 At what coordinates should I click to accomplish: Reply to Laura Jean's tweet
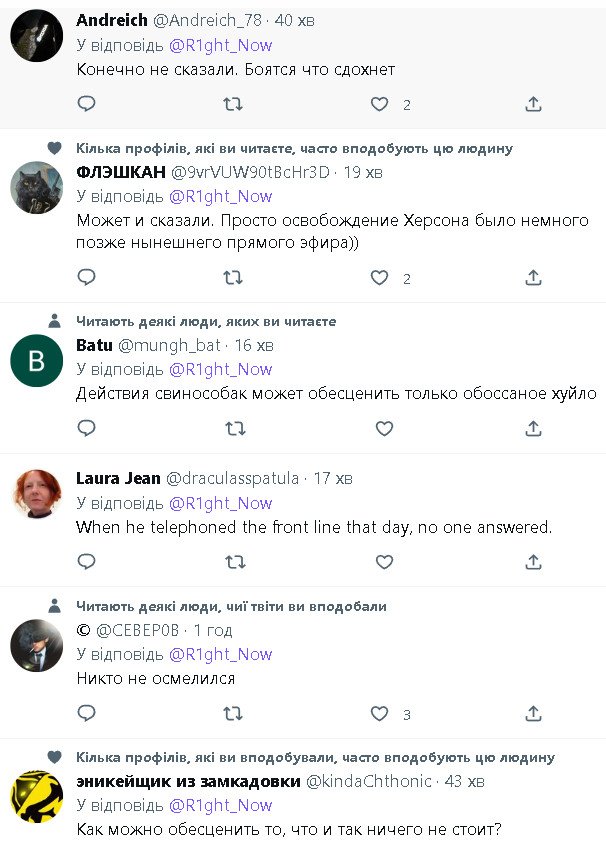87,562
